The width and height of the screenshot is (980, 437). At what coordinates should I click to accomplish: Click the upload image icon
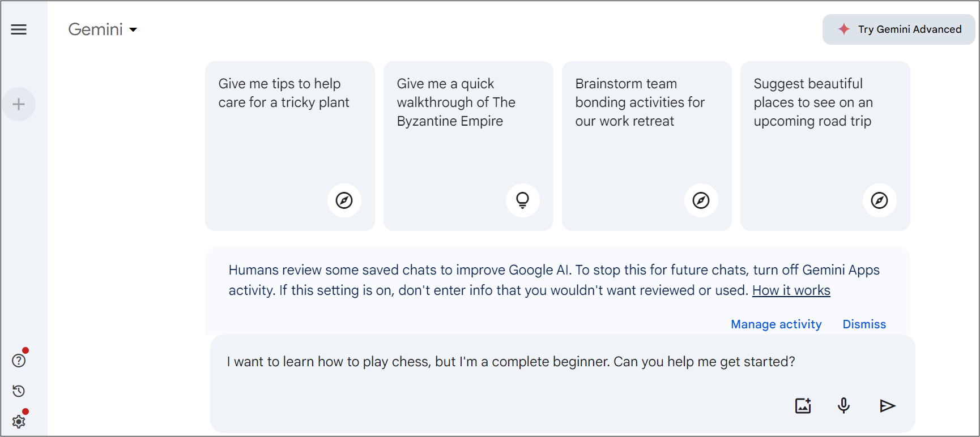point(803,406)
